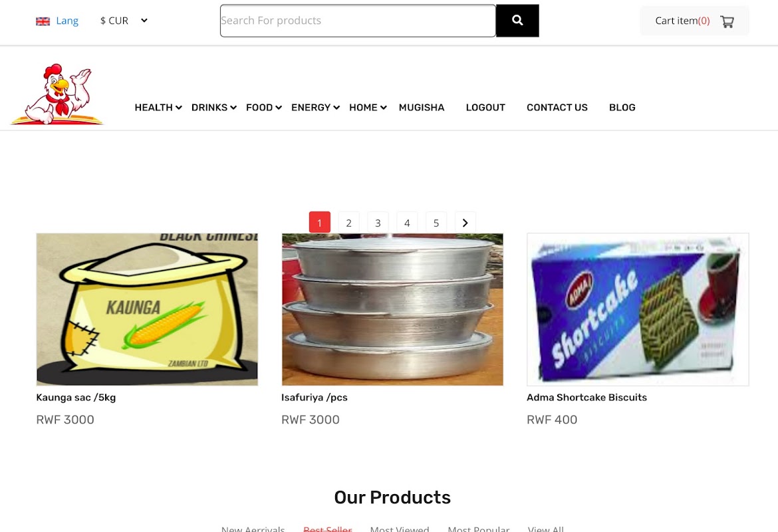Screen dimensions: 778x532
Task: Expand the HEALTH menu
Action: pos(158,107)
